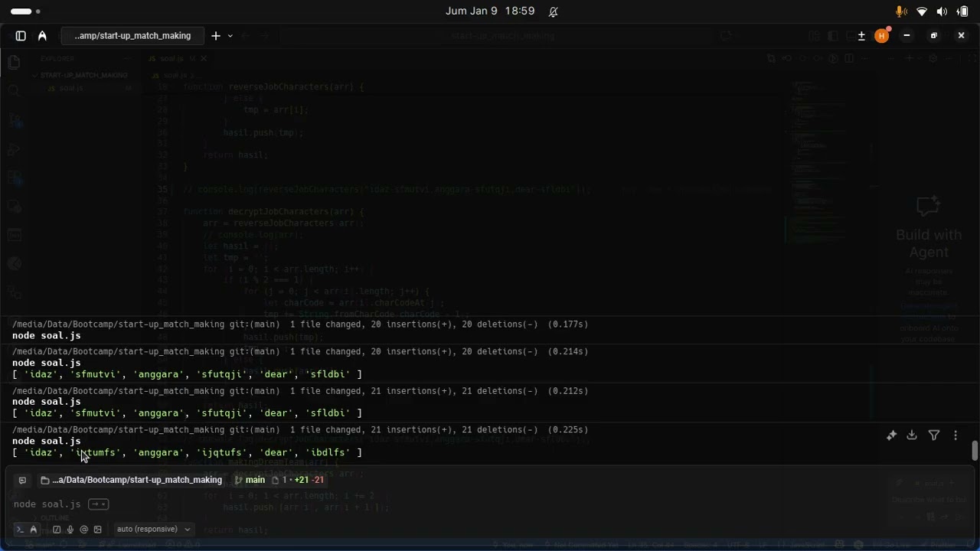Start voice input with microphone icon
The image size is (980, 551).
pos(70,530)
